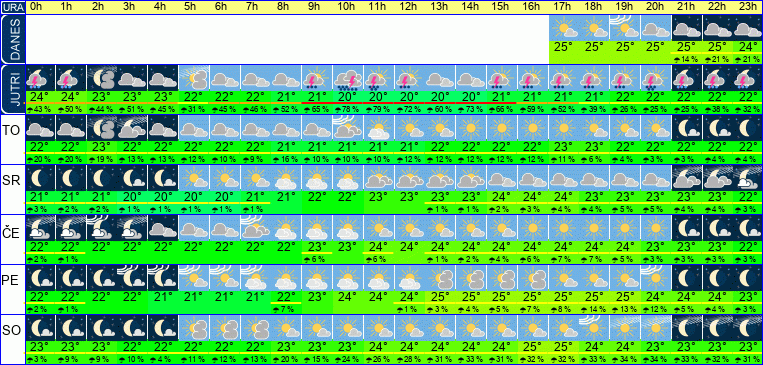The height and width of the screenshot is (365, 763).
Task: Click the TO 14h clear sun icon
Action: click(x=472, y=128)
